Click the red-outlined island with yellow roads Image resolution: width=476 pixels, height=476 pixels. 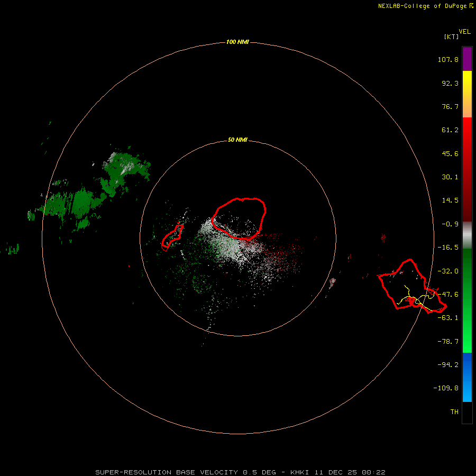tap(411, 286)
